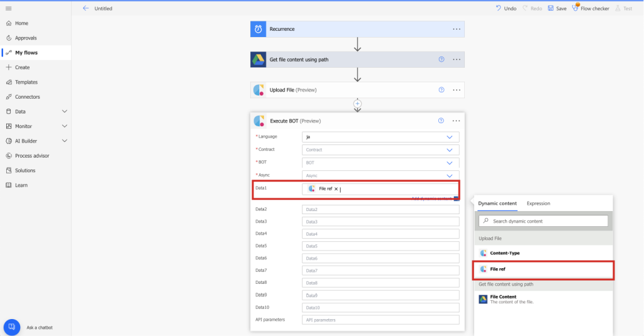The width and height of the screenshot is (644, 336).
Task: Click the Upload File step connector icon
Action: point(258,90)
